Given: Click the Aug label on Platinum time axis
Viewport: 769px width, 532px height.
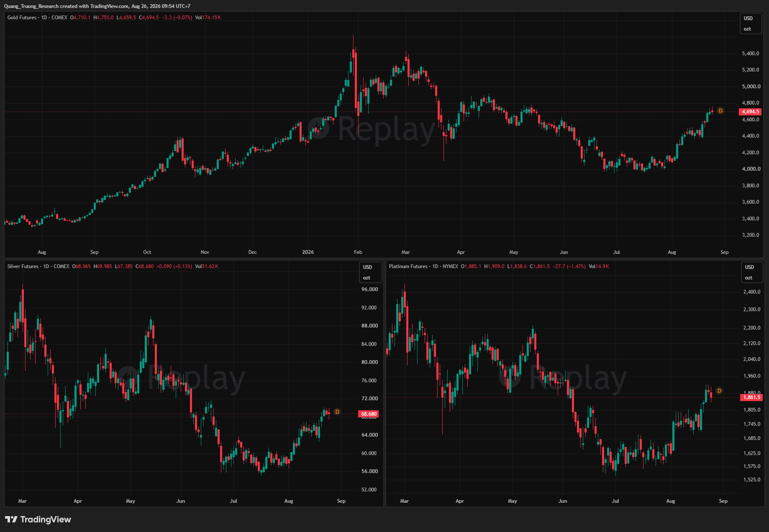Looking at the screenshot, I should tap(671, 501).
